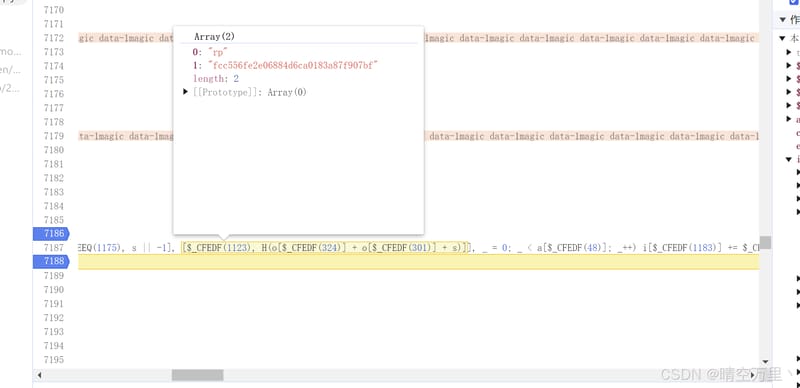Image resolution: width=800 pixels, height=388 pixels.
Task: Click line number 7195 in gutter
Action: point(54,359)
